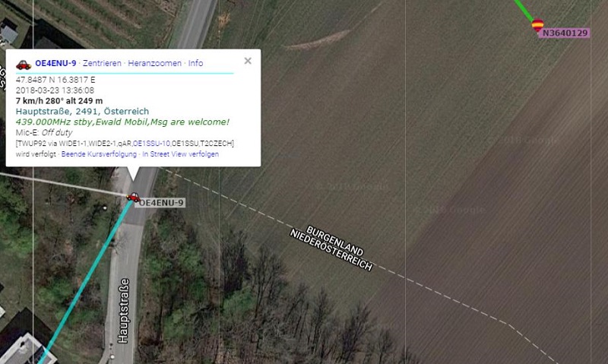The height and width of the screenshot is (364, 608).
Task: Click the OE4ENU-9 car marker on the map
Action: pyautogui.click(x=133, y=198)
